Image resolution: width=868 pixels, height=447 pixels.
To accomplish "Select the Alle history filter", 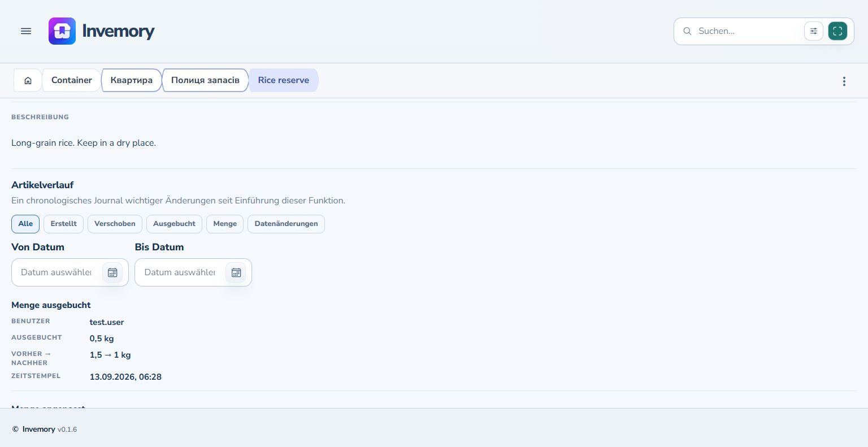I will pyautogui.click(x=25, y=224).
